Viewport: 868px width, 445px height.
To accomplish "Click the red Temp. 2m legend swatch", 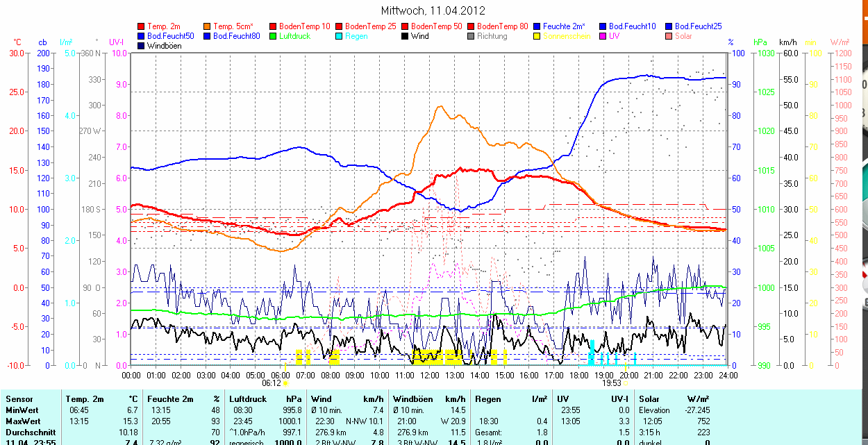I will [142, 26].
